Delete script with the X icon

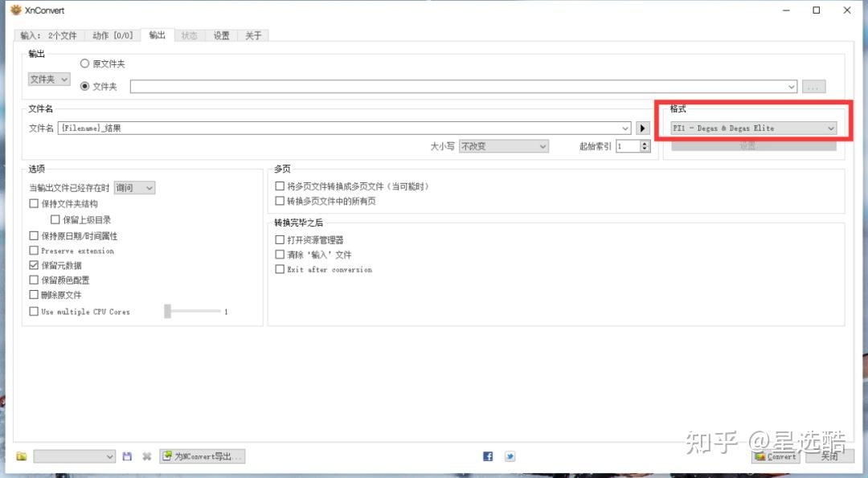pyautogui.click(x=147, y=456)
